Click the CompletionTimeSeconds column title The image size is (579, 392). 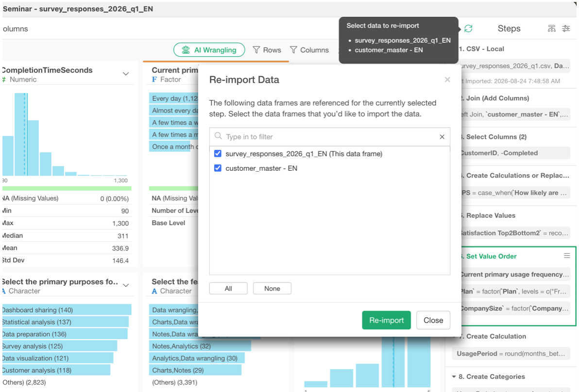[x=47, y=70]
